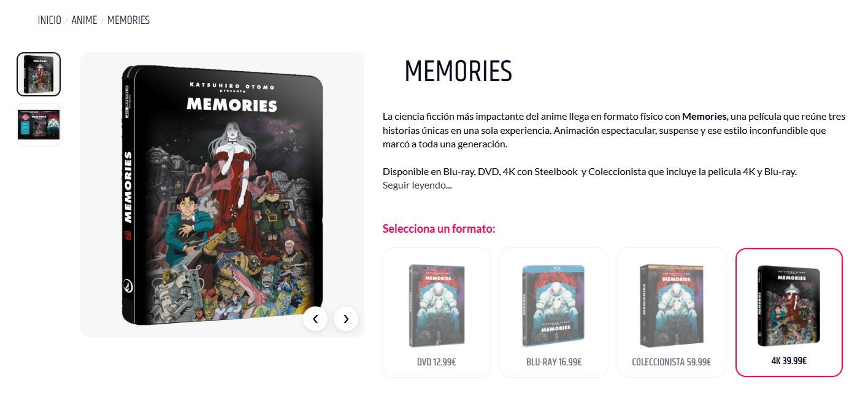Advance to the next product image

(x=346, y=319)
